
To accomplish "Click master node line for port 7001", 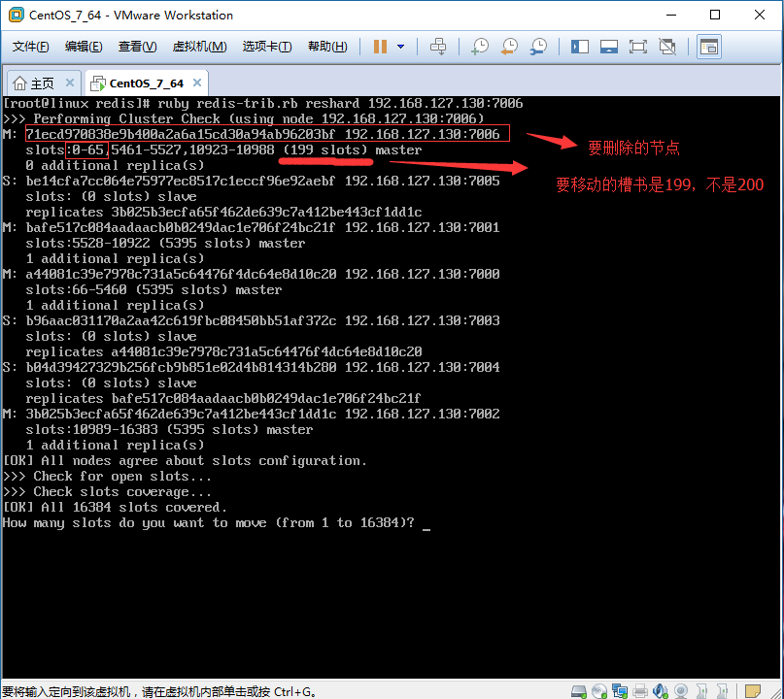I will pos(251,227).
